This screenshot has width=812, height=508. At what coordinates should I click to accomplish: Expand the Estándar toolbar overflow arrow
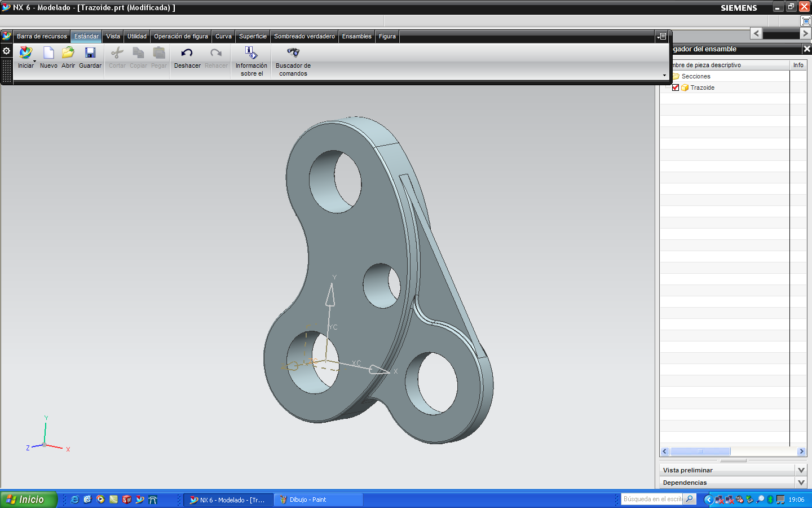point(664,76)
